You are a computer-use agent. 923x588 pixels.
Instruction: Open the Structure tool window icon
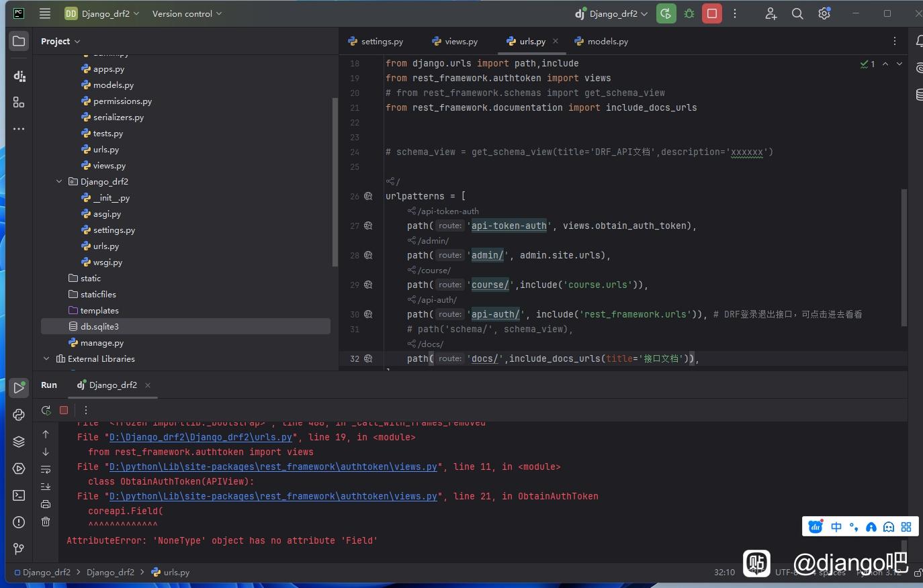point(19,102)
